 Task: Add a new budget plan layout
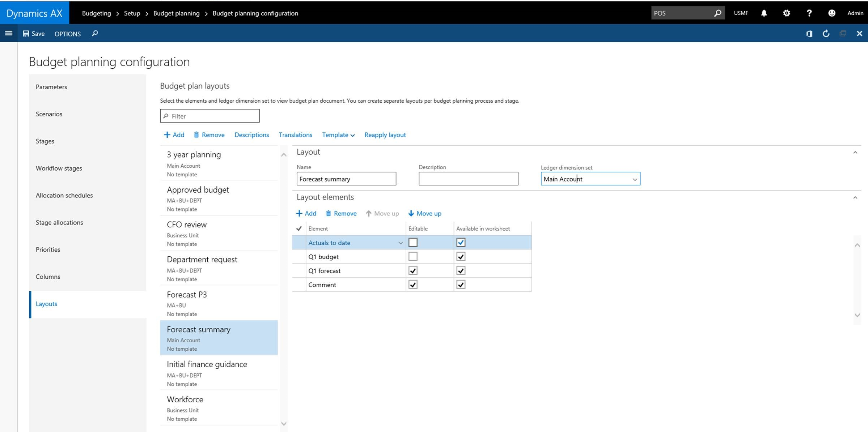pos(174,135)
